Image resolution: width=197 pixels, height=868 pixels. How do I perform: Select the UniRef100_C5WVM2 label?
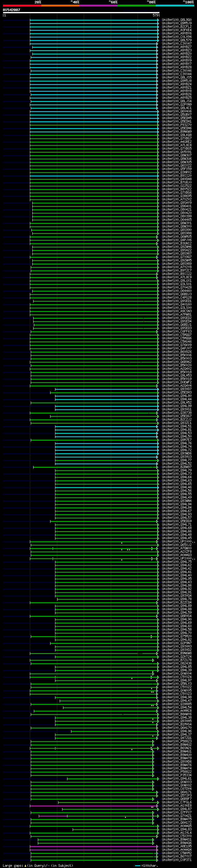[177, 853]
